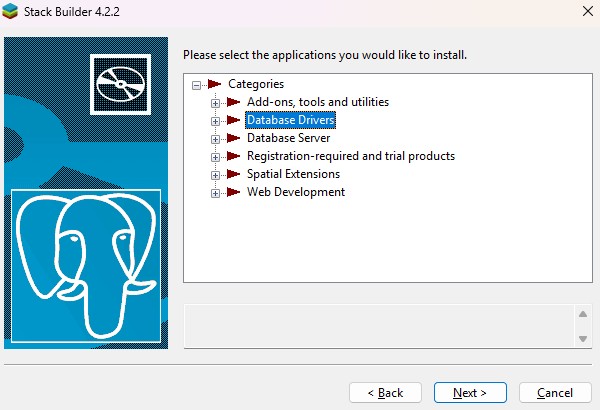The image size is (600, 410).
Task: Select the Web Development tree item
Action: pos(295,192)
